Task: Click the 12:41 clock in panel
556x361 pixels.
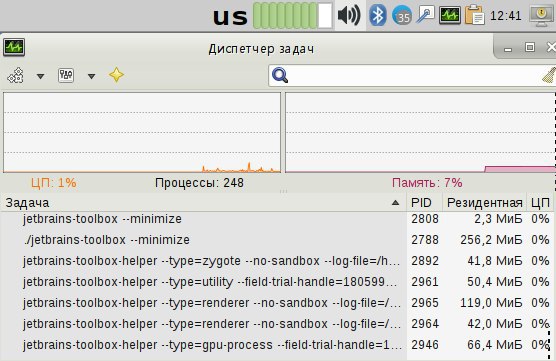Action: click(506, 16)
